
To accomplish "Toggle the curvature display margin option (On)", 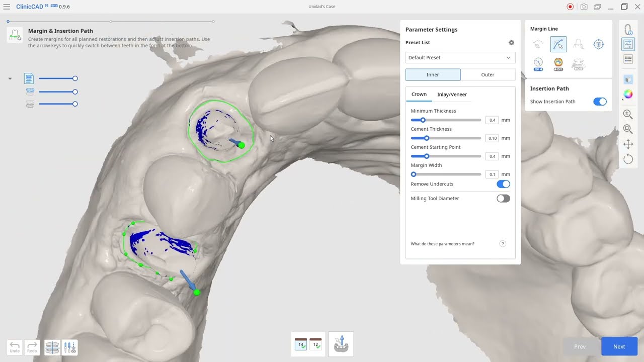I will click(538, 64).
